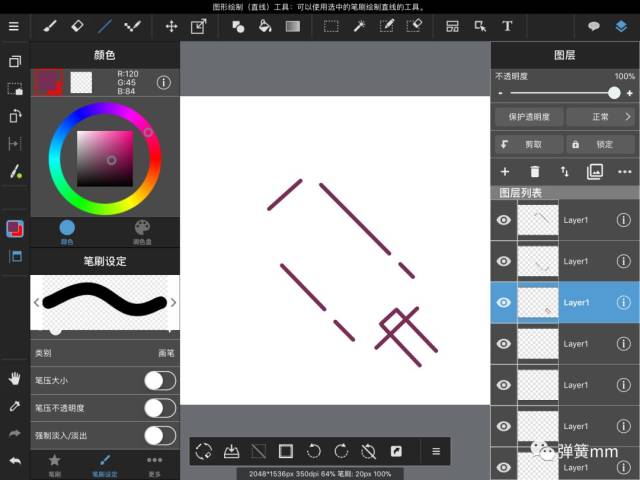The height and width of the screenshot is (480, 640).
Task: Click the foreground purple color swatch
Action: pos(49,82)
